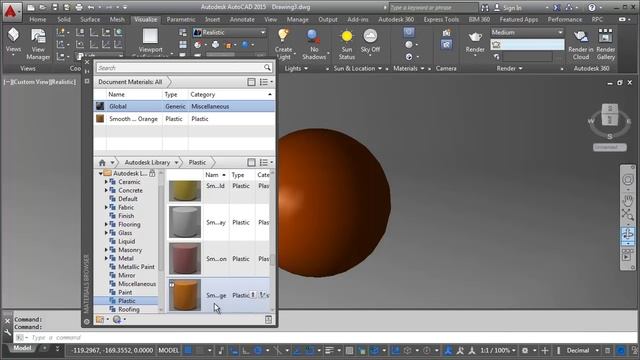
Task: Open the Home ribbon tab
Action: pos(38,20)
